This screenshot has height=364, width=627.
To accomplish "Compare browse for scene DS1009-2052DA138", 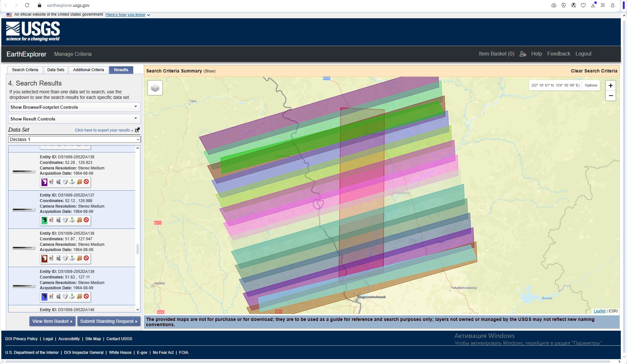I will click(58, 258).
